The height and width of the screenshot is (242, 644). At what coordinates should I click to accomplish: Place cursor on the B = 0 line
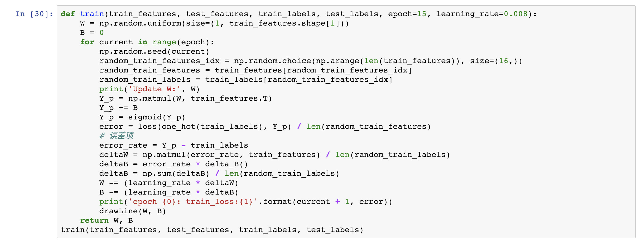[92, 33]
